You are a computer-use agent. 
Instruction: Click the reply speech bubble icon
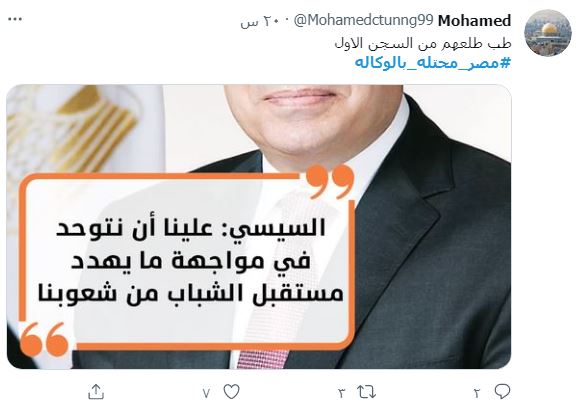point(502,391)
